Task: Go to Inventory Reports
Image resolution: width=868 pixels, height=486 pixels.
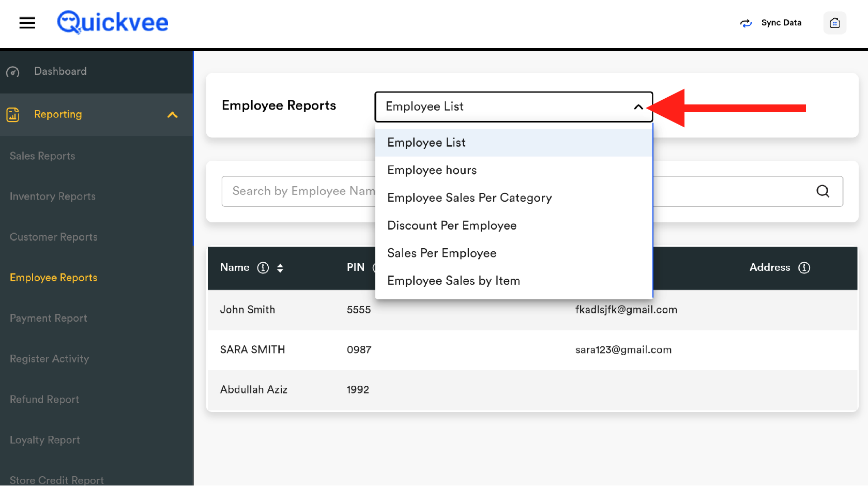Action: 53,196
